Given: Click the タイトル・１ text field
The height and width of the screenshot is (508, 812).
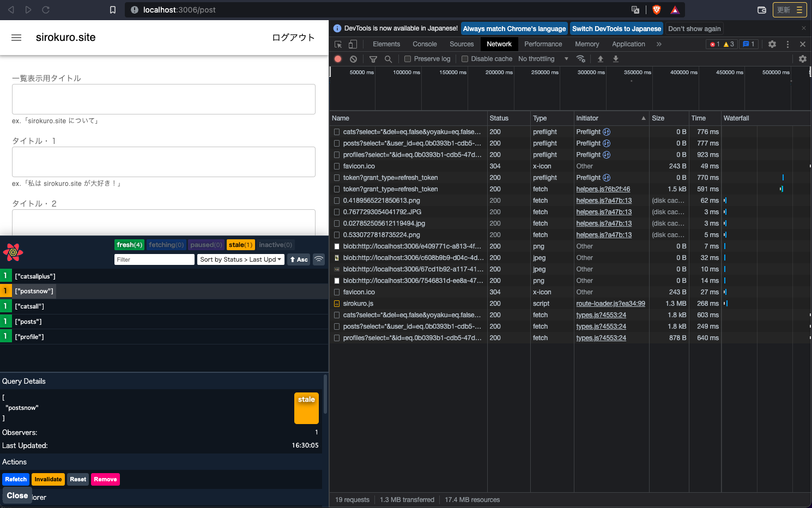Looking at the screenshot, I should (163, 162).
